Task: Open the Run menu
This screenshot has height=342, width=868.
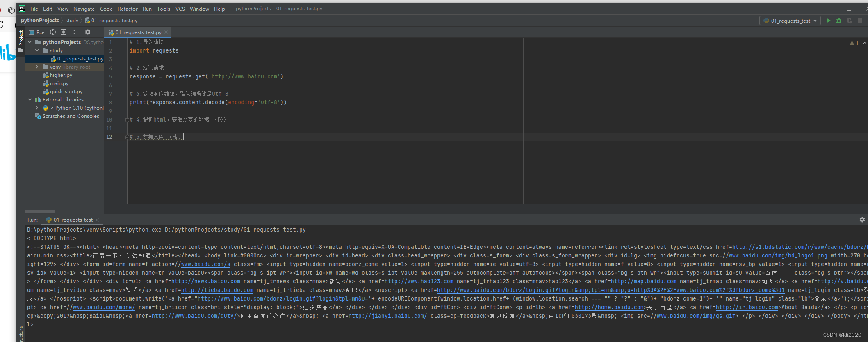Action: pos(147,9)
